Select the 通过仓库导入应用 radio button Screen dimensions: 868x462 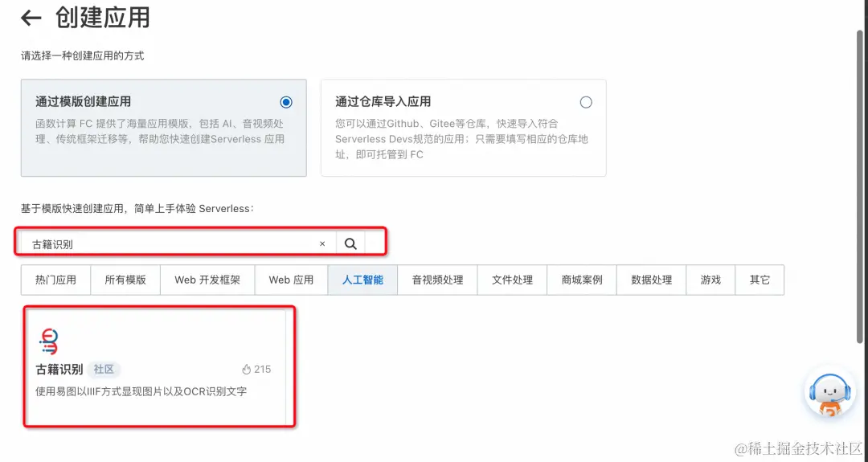586,102
